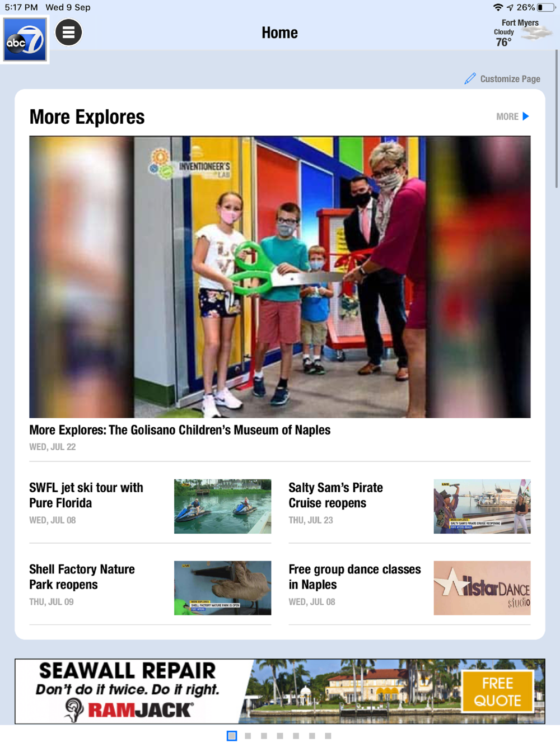Select the first page indicator dot

[x=232, y=736]
